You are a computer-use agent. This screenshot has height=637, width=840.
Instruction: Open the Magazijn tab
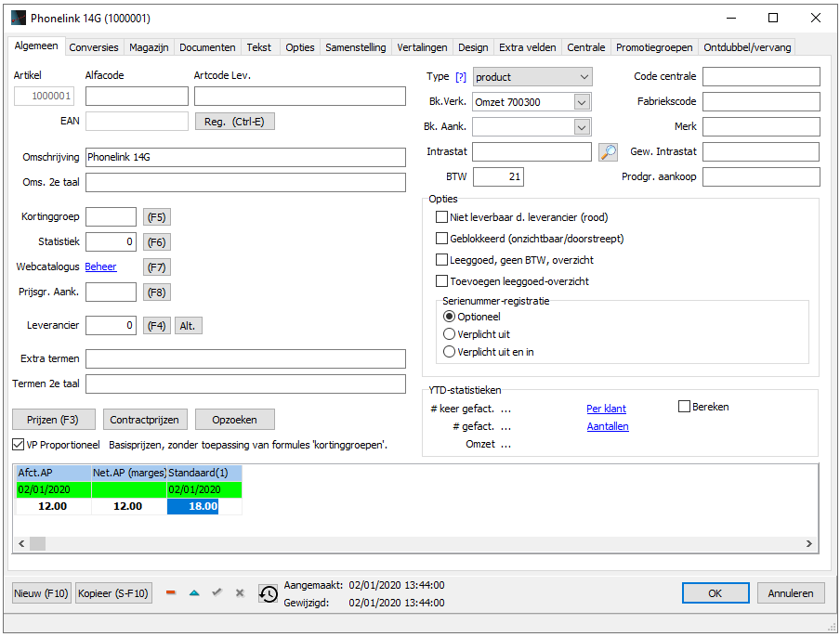149,47
